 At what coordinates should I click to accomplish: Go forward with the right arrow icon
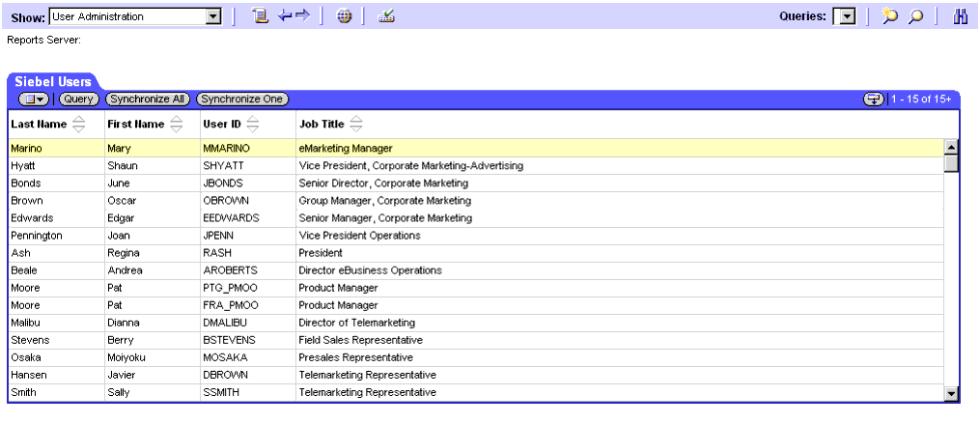click(x=303, y=16)
